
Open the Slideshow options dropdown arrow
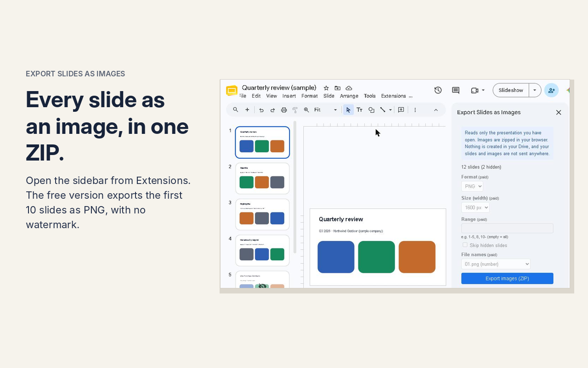[535, 90]
